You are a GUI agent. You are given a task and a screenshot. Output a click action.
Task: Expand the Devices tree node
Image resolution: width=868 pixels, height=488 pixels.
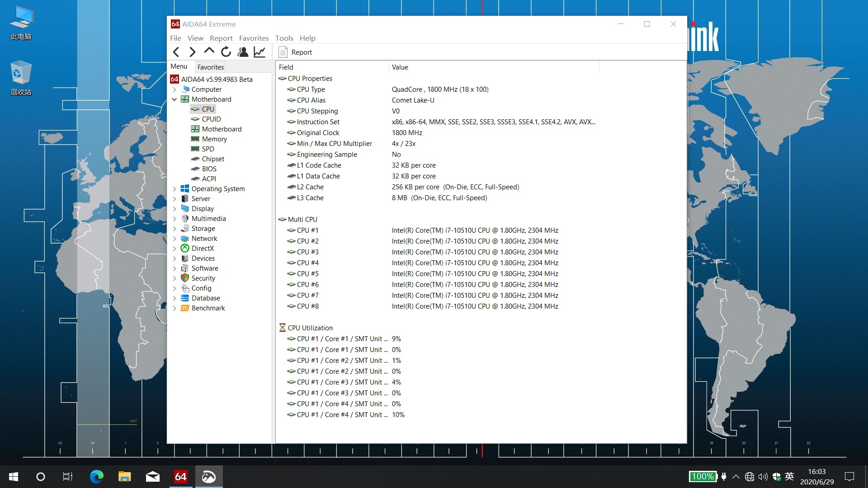pyautogui.click(x=175, y=258)
